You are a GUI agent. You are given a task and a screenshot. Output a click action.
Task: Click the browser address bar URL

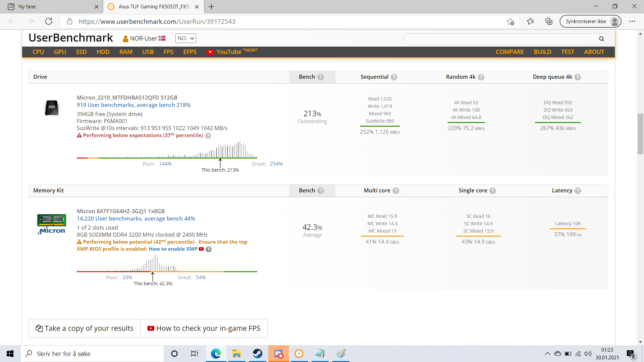click(157, 21)
